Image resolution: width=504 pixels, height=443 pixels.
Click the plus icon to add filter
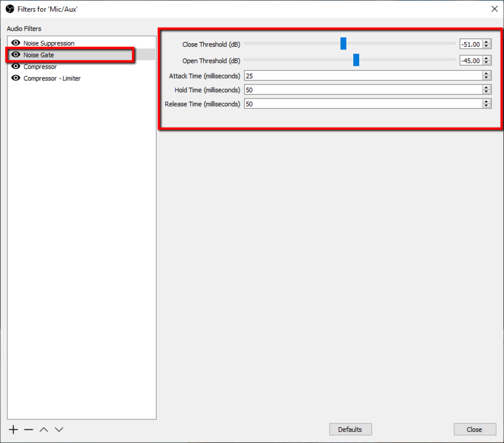[14, 429]
